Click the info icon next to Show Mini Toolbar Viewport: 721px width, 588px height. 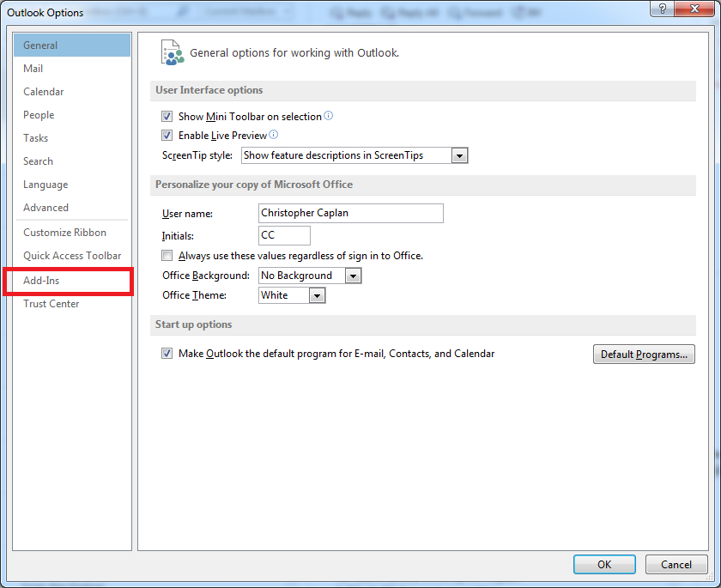[330, 116]
